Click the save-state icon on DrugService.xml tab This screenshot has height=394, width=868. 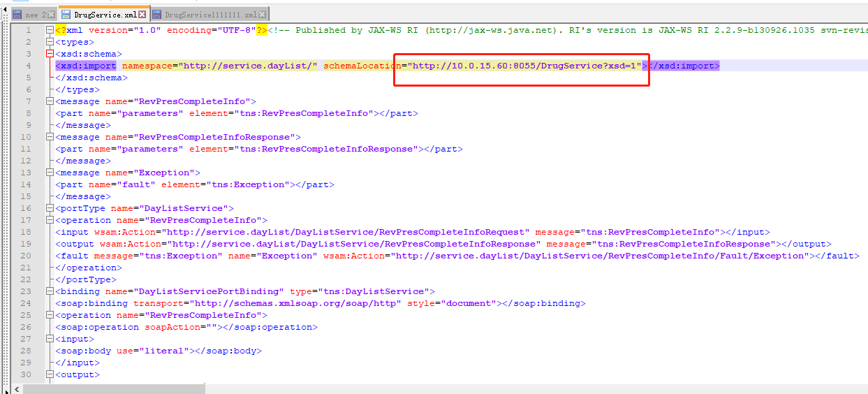pyautogui.click(x=66, y=14)
